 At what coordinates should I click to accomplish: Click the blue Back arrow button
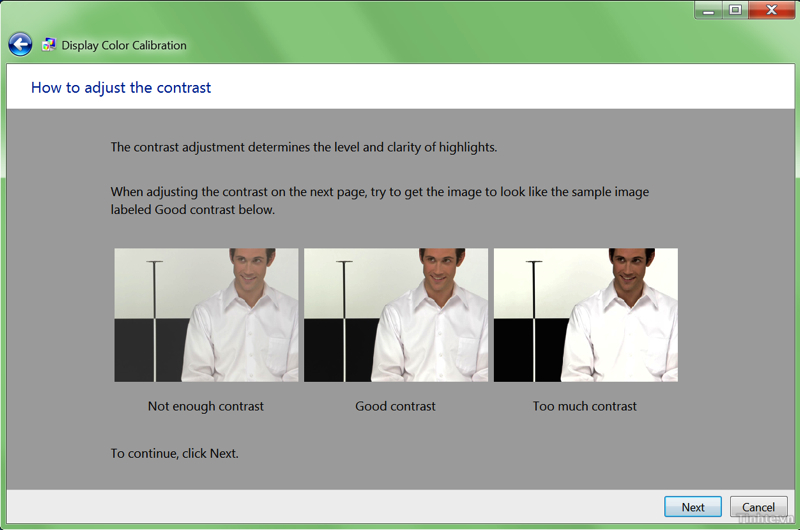coord(20,44)
